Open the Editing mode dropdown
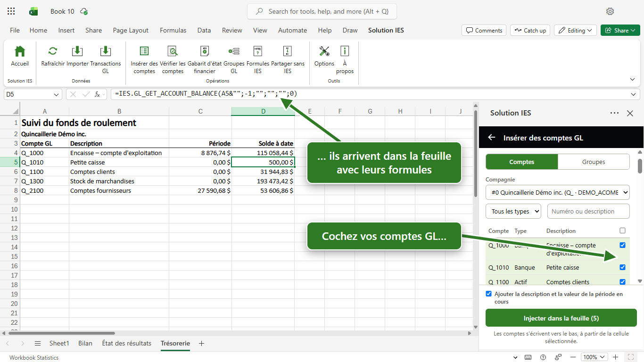The image size is (644, 362). 575,30
